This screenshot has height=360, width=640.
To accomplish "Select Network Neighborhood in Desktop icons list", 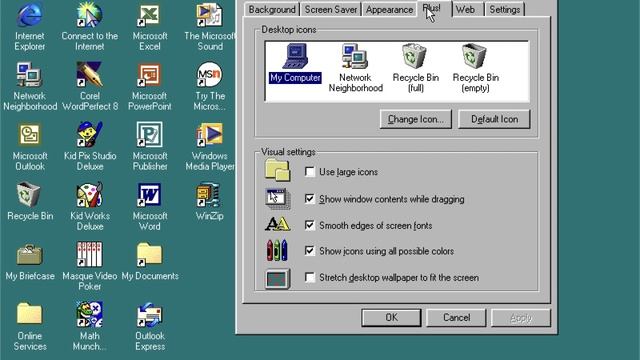I will pyautogui.click(x=356, y=68).
